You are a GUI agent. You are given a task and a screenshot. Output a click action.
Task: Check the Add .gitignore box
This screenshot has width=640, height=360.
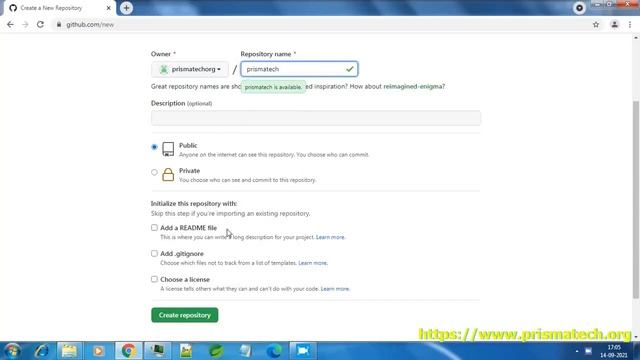tap(154, 253)
